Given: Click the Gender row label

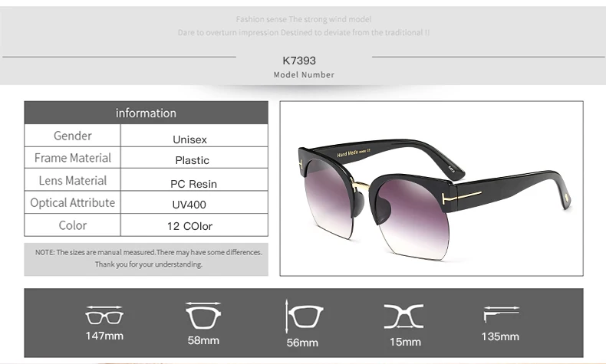Looking at the screenshot, I should (73, 136).
